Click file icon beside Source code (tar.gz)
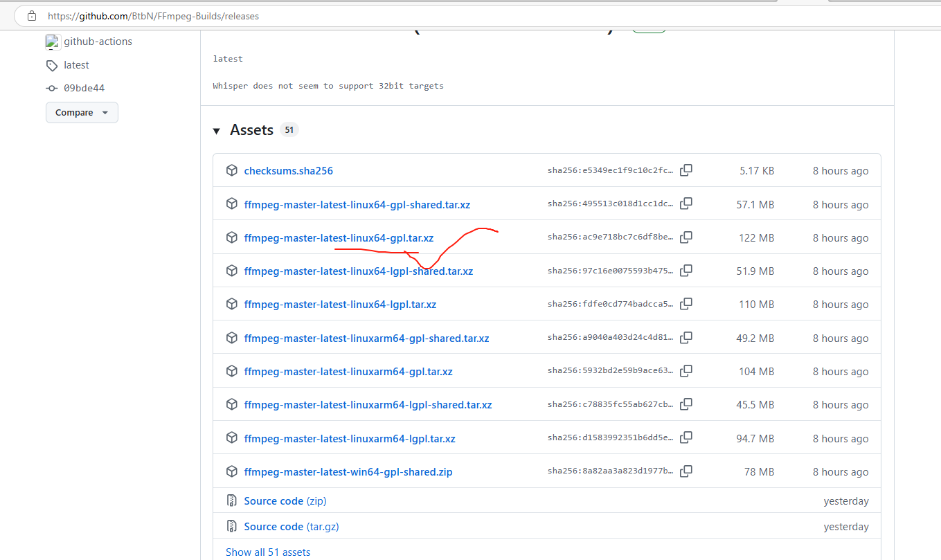This screenshot has height=560, width=941. pos(232,527)
